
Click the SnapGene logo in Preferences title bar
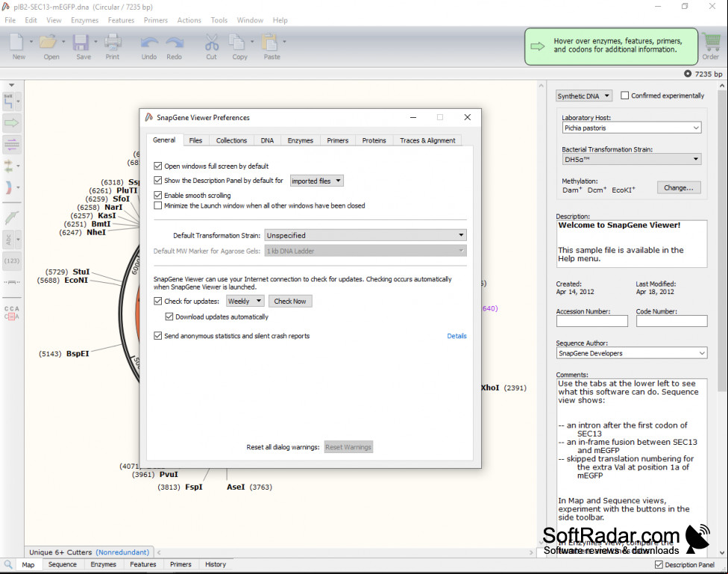[x=149, y=118]
